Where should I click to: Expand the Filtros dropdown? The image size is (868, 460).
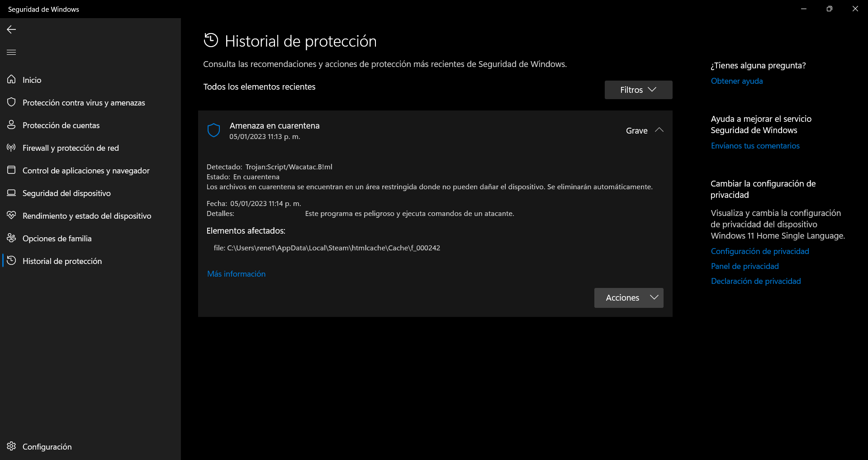pos(638,90)
